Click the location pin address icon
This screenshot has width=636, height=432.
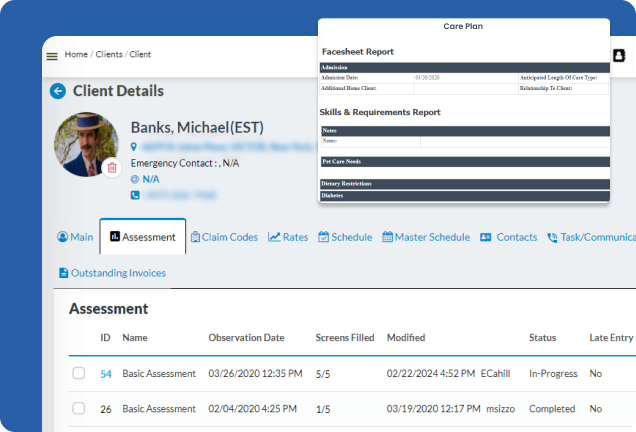tap(135, 146)
